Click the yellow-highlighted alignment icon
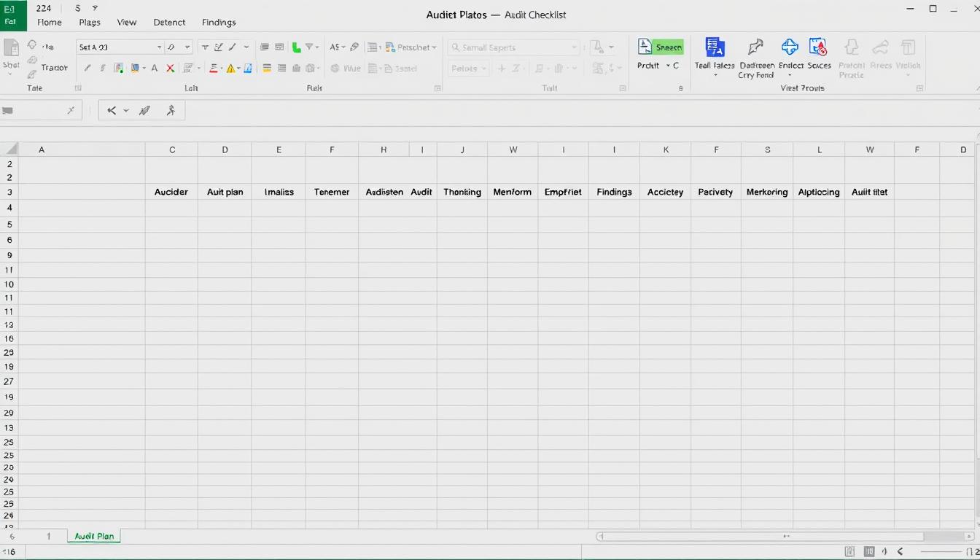Image resolution: width=980 pixels, height=560 pixels. click(267, 68)
